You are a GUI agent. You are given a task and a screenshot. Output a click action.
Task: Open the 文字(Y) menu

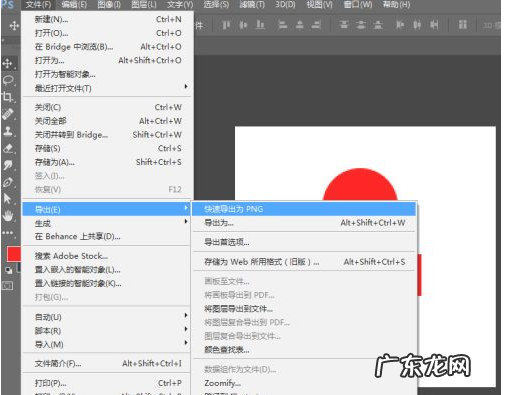coord(180,5)
